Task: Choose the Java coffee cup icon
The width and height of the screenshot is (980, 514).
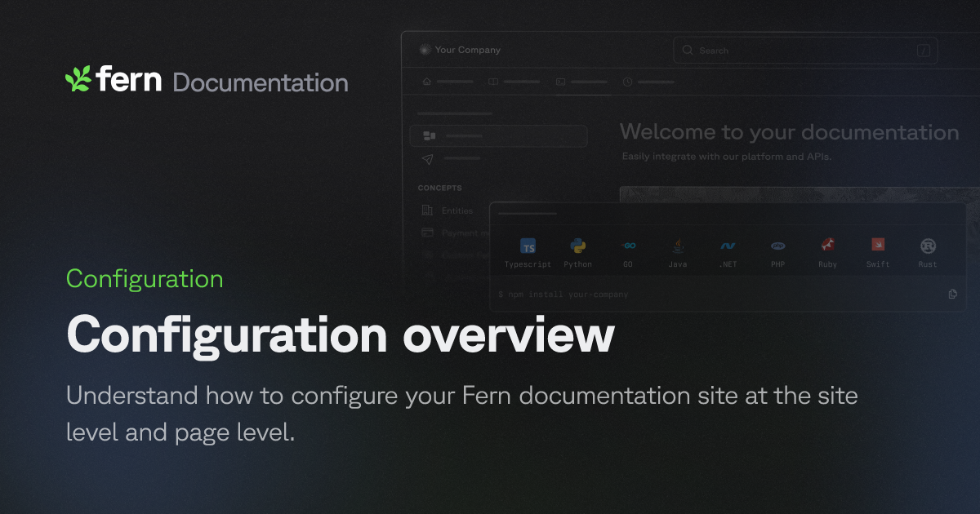Action: click(x=678, y=246)
